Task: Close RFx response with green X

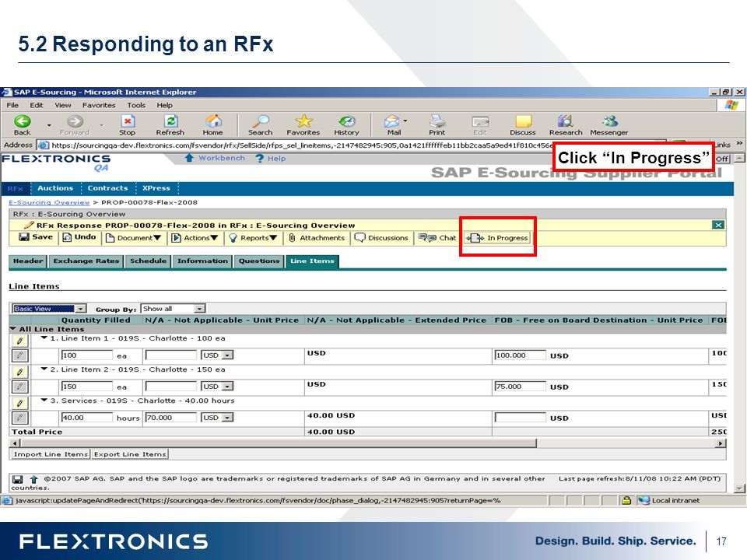Action: point(718,225)
